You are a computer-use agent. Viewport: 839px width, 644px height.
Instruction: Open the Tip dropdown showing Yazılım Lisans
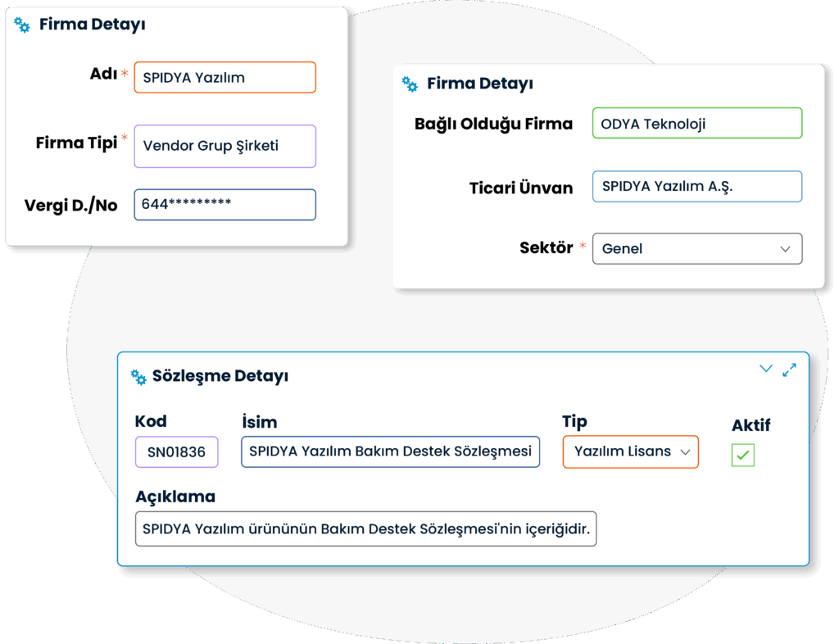point(631,452)
